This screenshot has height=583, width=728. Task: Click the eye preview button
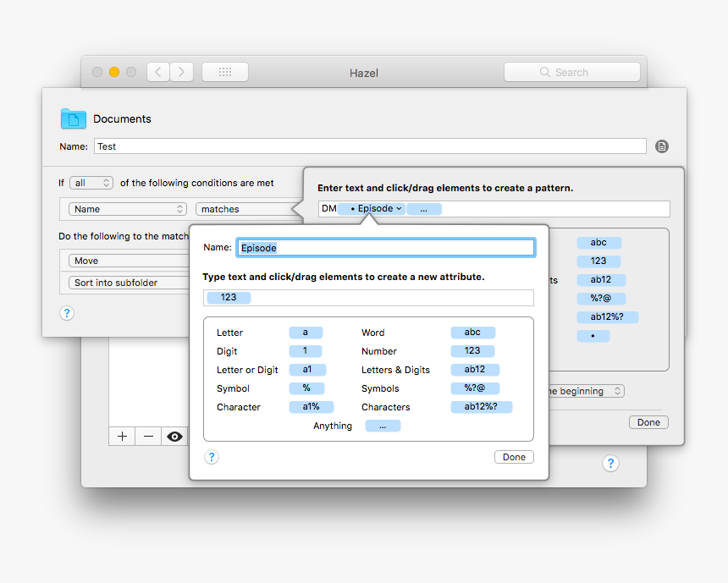click(x=174, y=437)
